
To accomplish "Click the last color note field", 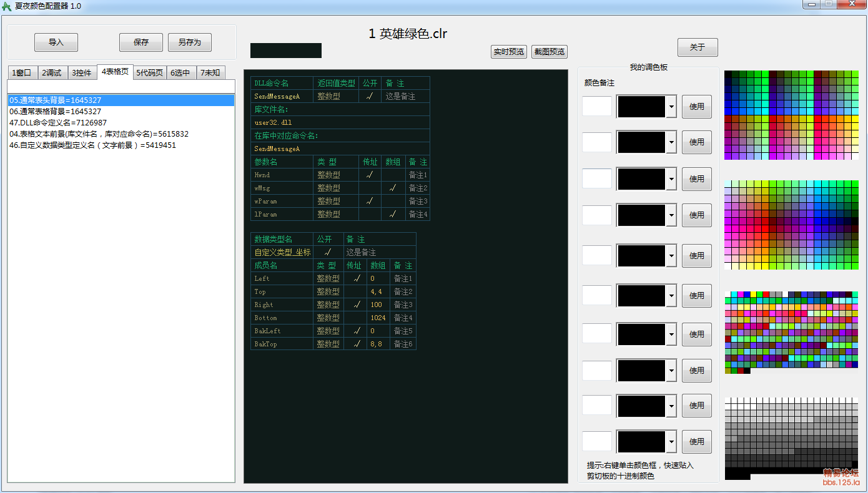I will (x=597, y=441).
